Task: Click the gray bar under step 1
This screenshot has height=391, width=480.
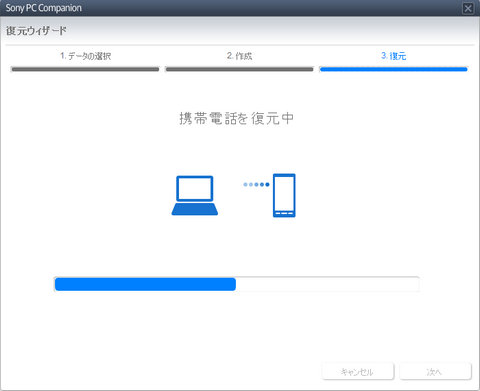Action: (x=85, y=69)
